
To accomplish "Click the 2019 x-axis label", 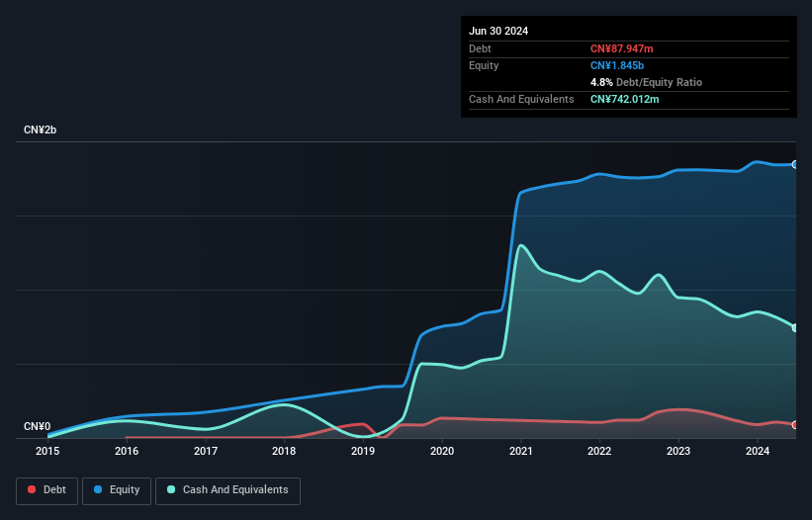I will point(363,451).
